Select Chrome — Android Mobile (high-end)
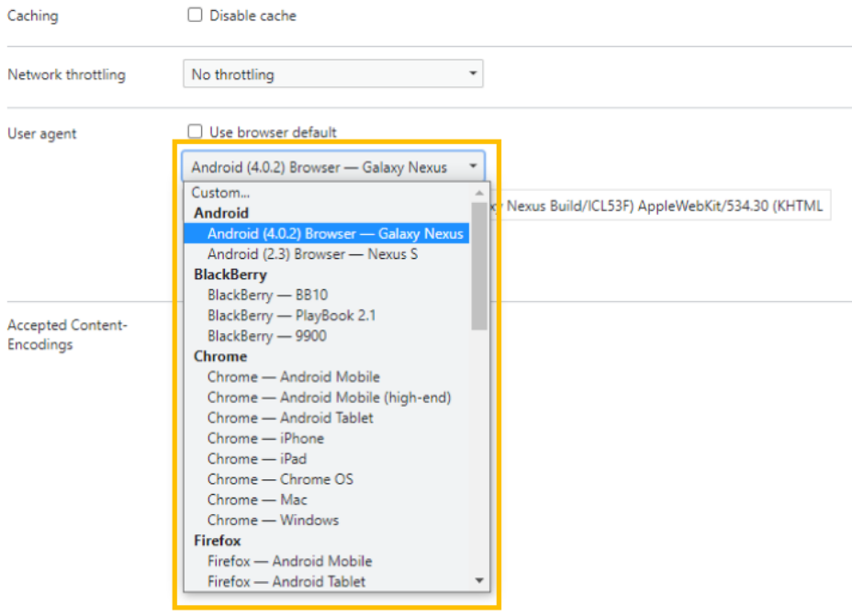Image resolution: width=852 pixels, height=616 pixels. (329, 398)
